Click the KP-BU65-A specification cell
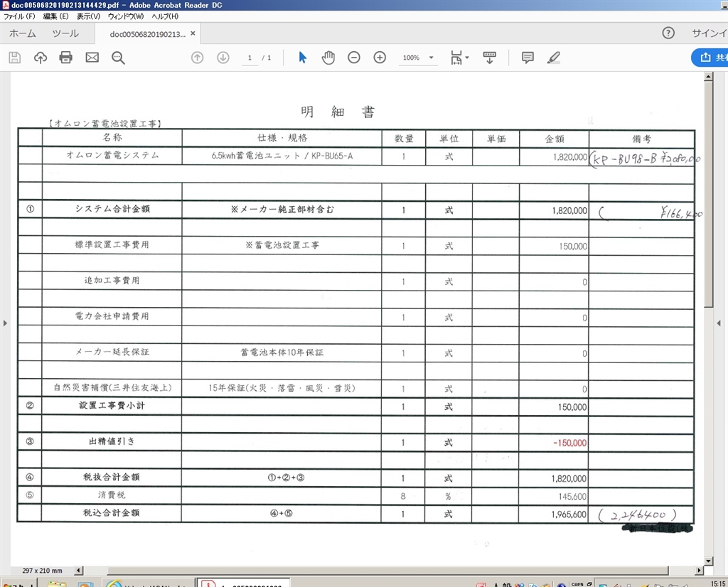Image resolution: width=728 pixels, height=587 pixels. click(x=282, y=156)
